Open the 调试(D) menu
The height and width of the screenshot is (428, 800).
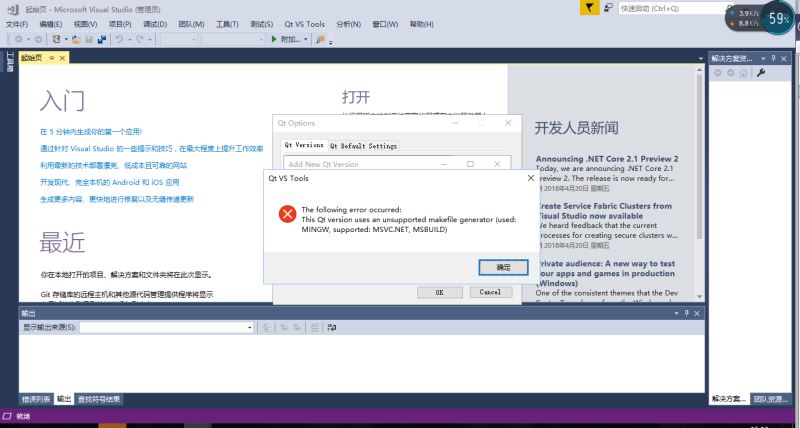pos(155,24)
